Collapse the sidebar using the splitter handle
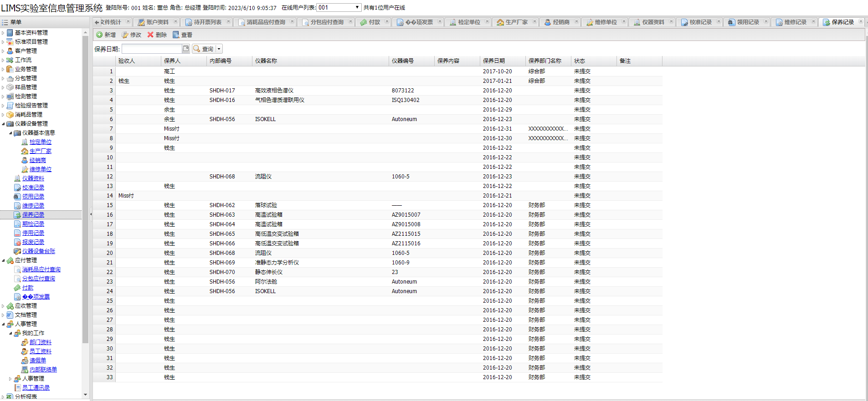Image resolution: width=868 pixels, height=401 pixels. click(91, 214)
